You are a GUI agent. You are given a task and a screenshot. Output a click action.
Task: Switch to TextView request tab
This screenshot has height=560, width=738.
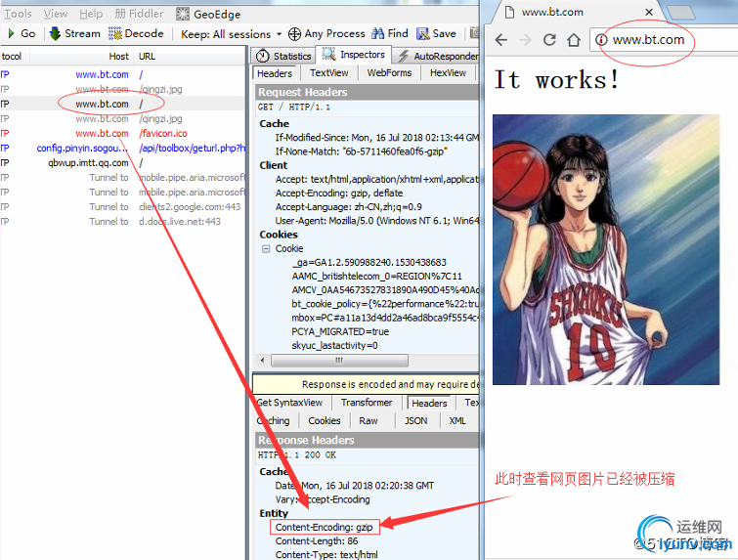pos(329,73)
